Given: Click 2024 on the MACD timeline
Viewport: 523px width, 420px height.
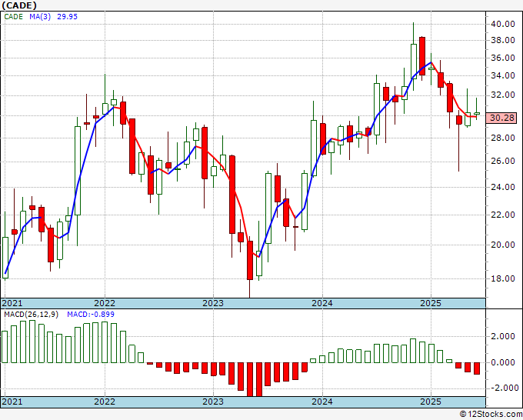Looking at the screenshot, I should click(322, 402).
